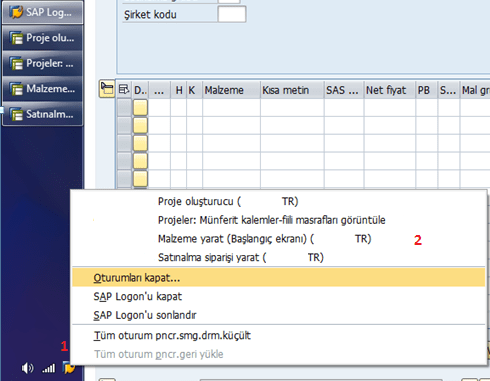Screen dimensions: 490x381
Task: Click the Net fiyat column header
Action: point(390,90)
